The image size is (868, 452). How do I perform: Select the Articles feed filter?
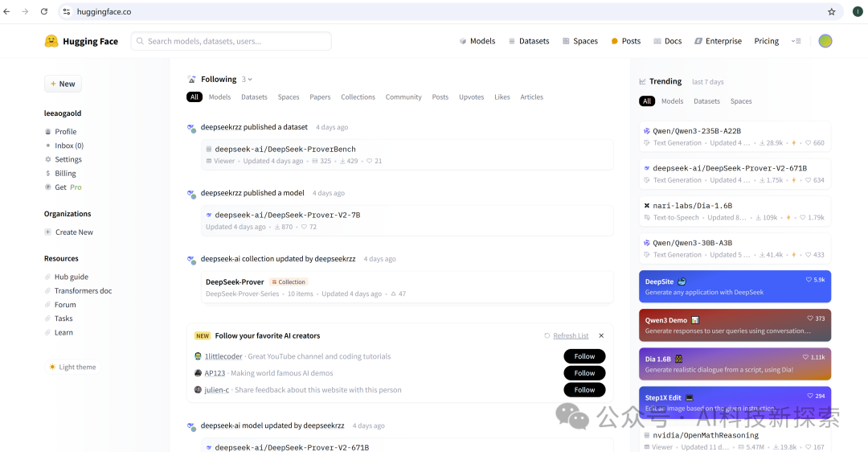[532, 97]
